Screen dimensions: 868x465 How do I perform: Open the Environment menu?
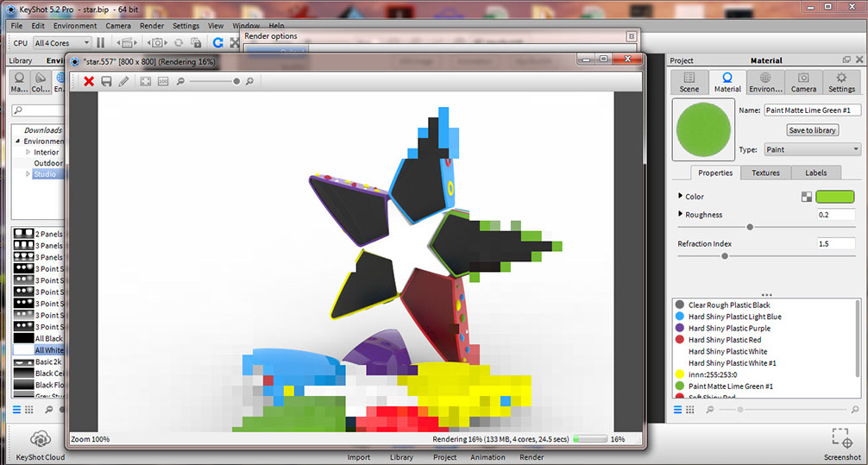pyautogui.click(x=75, y=26)
